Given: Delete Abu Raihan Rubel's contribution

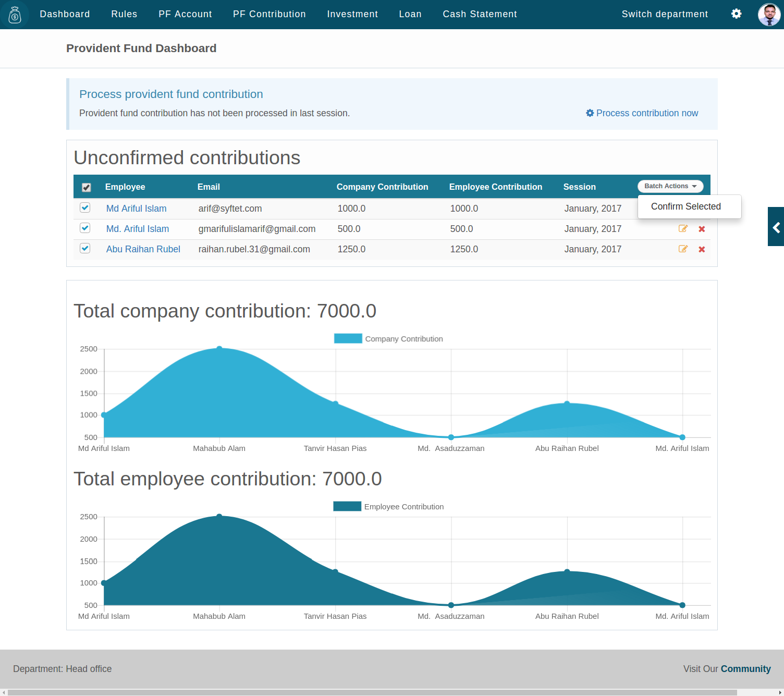Looking at the screenshot, I should pyautogui.click(x=702, y=249).
